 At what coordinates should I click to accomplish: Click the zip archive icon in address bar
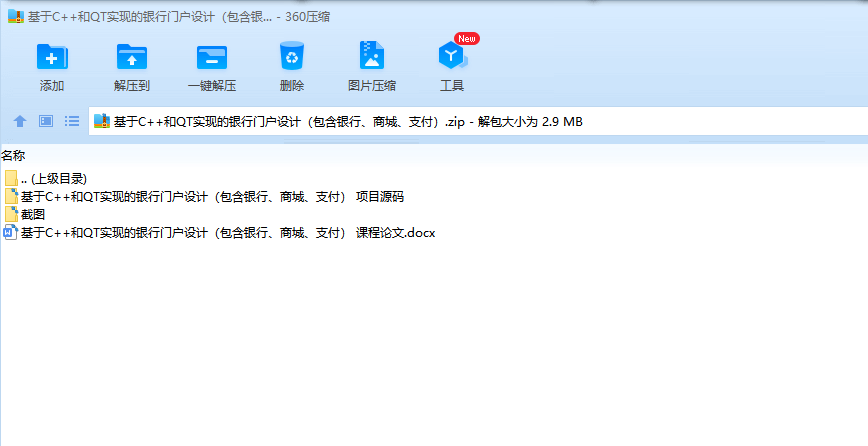(102, 121)
